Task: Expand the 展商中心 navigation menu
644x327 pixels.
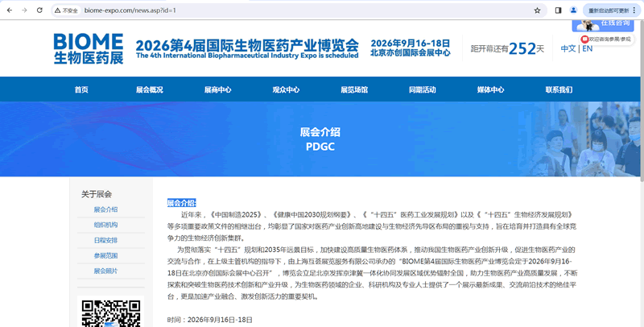Action: click(217, 89)
